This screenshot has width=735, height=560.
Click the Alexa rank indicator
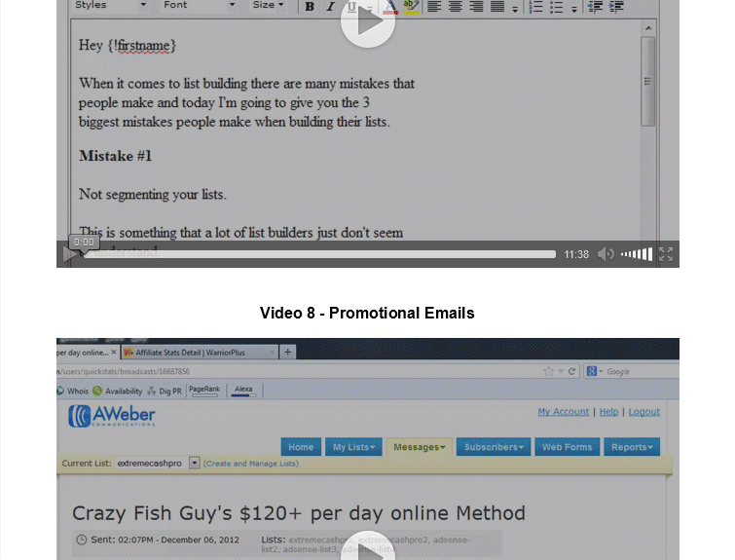pos(243,391)
